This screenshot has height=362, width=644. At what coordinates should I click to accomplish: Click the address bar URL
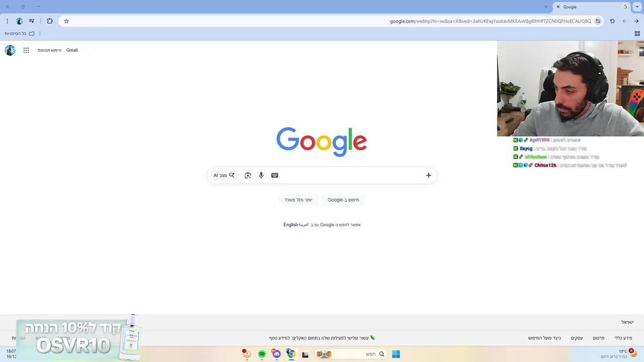[x=491, y=21]
